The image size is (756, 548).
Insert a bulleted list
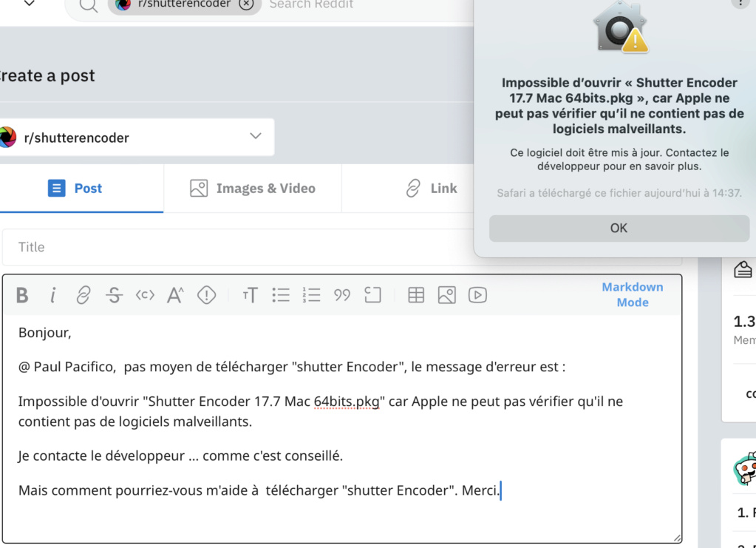281,295
